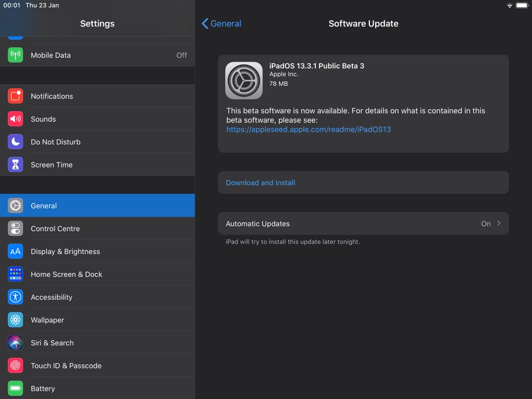Open Mobile Data settings
Image resolution: width=532 pixels, height=399 pixels.
click(x=97, y=55)
